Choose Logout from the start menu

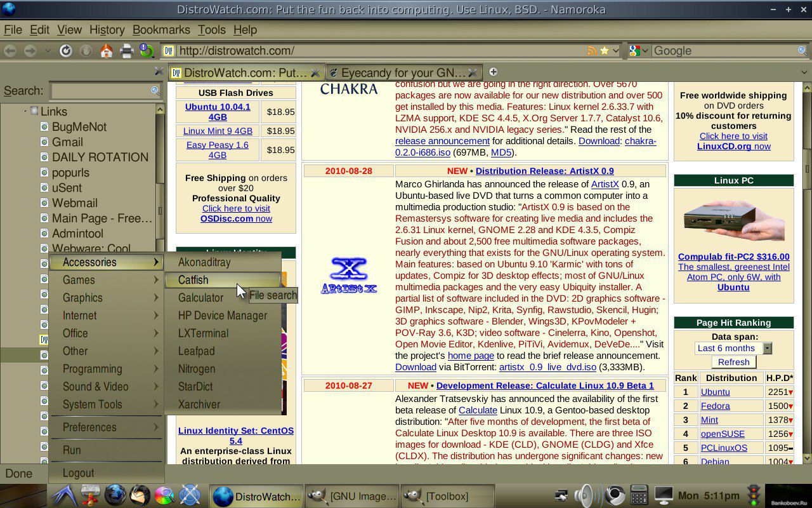point(106,473)
